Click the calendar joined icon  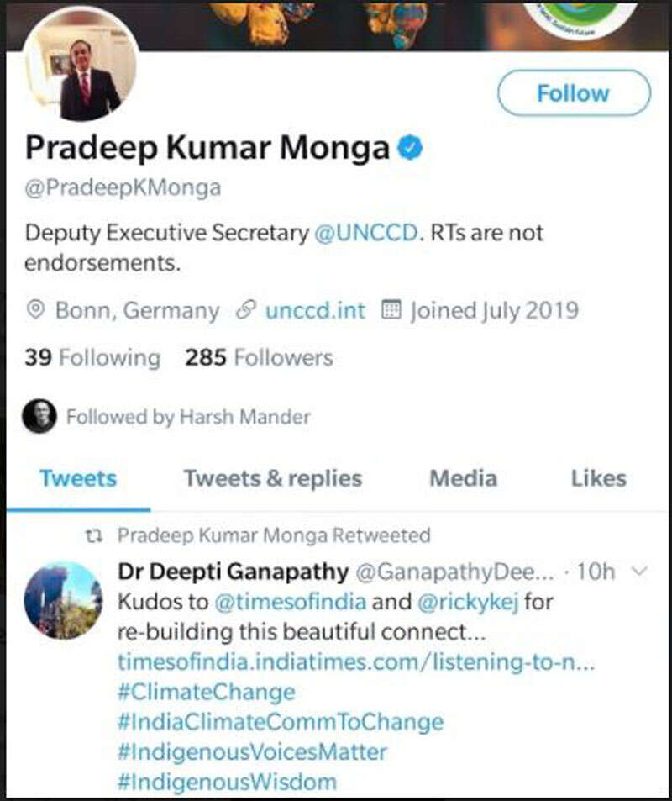[x=391, y=310]
